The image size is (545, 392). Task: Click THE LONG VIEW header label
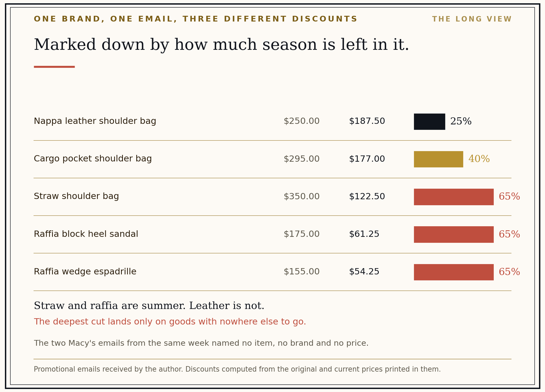tap(472, 19)
